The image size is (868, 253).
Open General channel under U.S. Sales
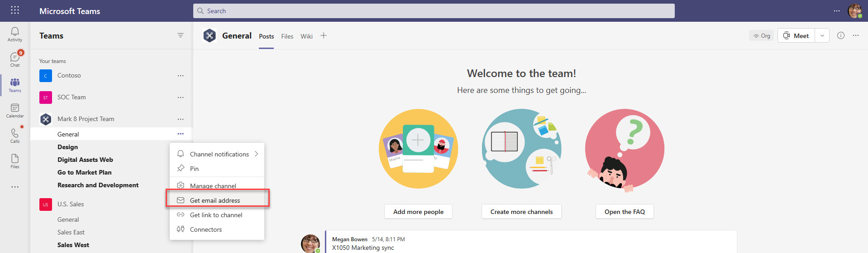(68, 219)
